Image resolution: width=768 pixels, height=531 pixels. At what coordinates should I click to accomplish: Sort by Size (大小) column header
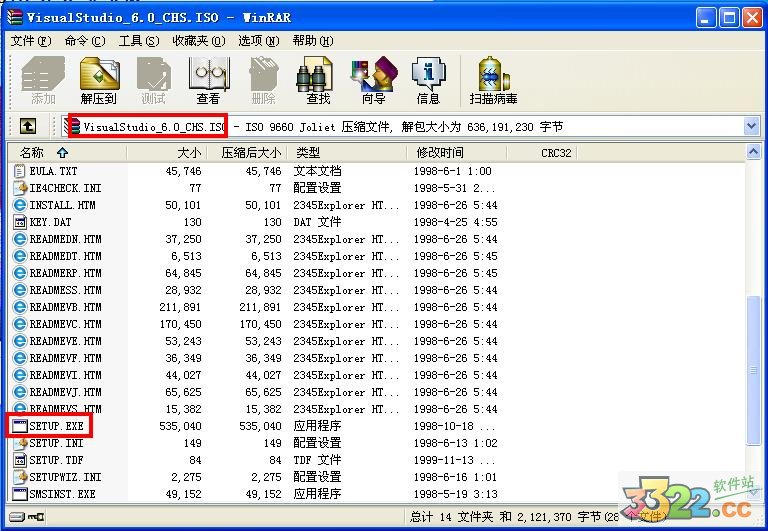pyautogui.click(x=167, y=153)
